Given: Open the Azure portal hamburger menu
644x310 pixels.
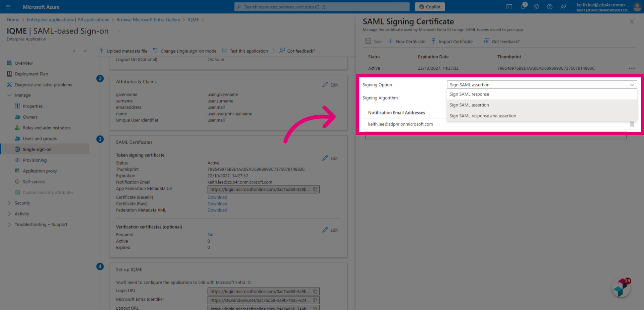Looking at the screenshot, I should tap(8, 7).
